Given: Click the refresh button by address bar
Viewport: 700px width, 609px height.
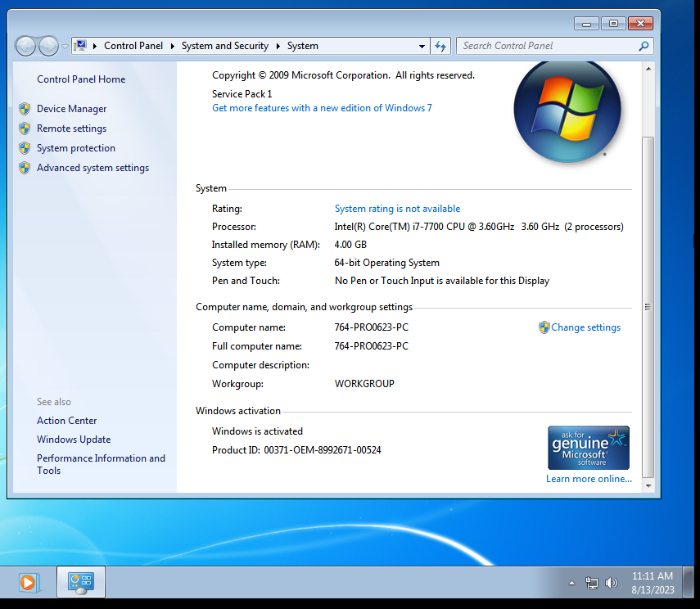Looking at the screenshot, I should tap(440, 46).
